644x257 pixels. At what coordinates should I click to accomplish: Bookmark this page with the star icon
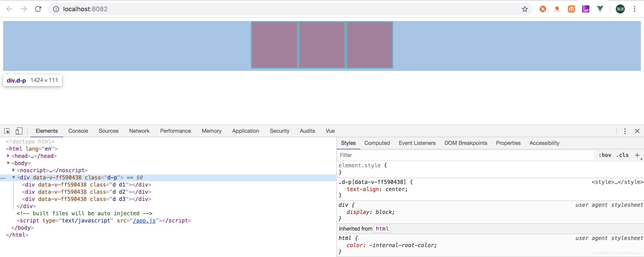click(524, 9)
